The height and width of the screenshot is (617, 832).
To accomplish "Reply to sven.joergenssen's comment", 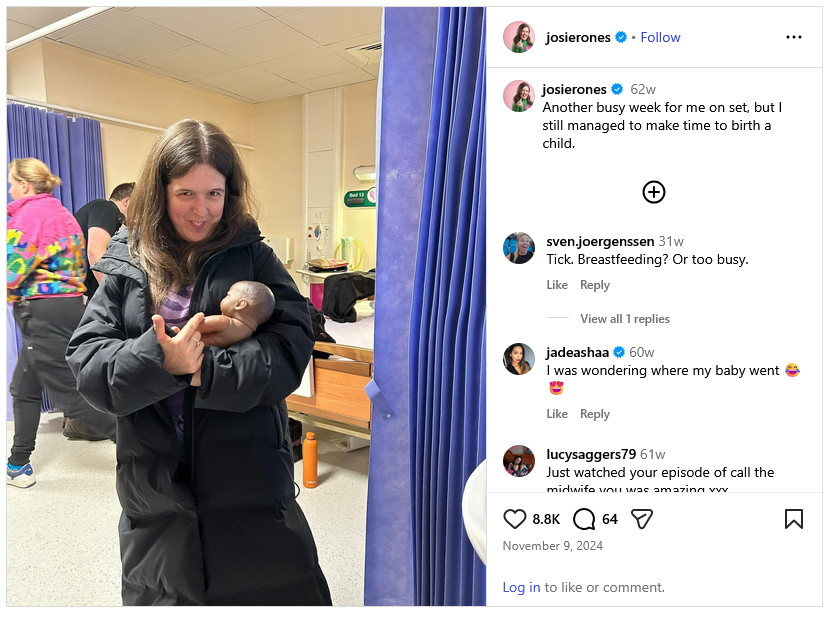I will [x=595, y=285].
